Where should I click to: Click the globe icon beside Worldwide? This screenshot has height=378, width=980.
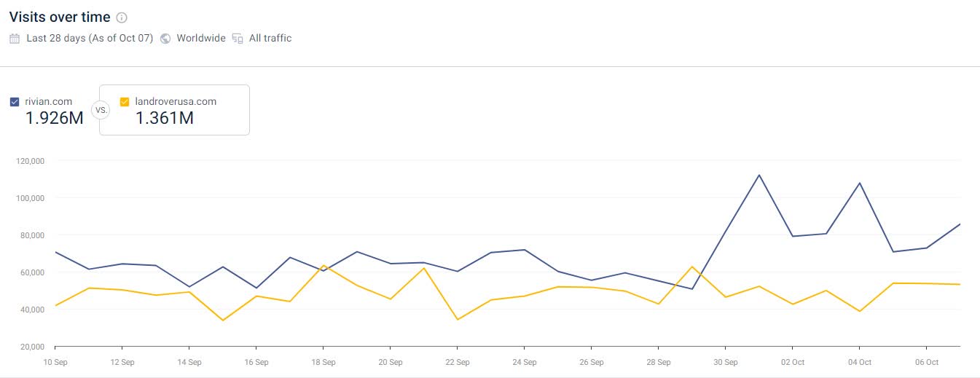pyautogui.click(x=165, y=39)
